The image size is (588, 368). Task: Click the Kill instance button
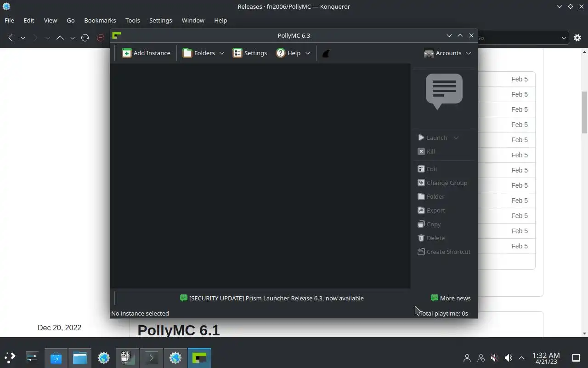point(426,151)
